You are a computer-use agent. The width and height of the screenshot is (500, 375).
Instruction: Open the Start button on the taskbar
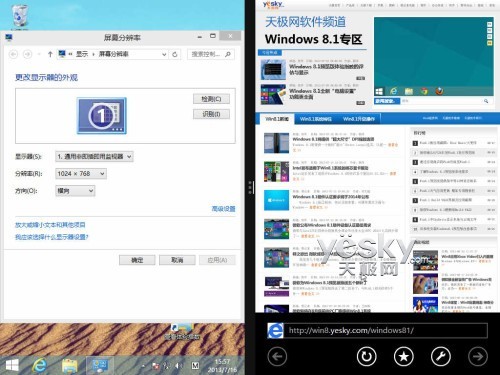[x=12, y=366]
